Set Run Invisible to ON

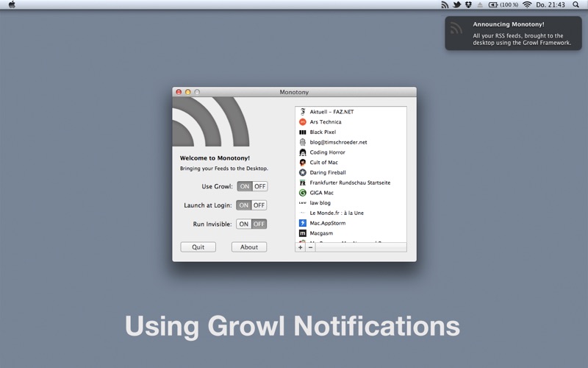tap(244, 224)
